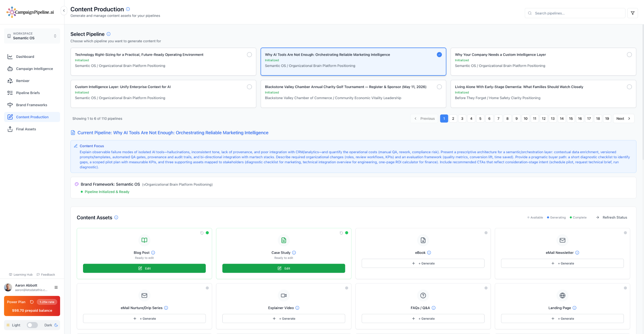644x334 pixels.
Task: Go to page 2 of pipelines
Action: (x=453, y=119)
